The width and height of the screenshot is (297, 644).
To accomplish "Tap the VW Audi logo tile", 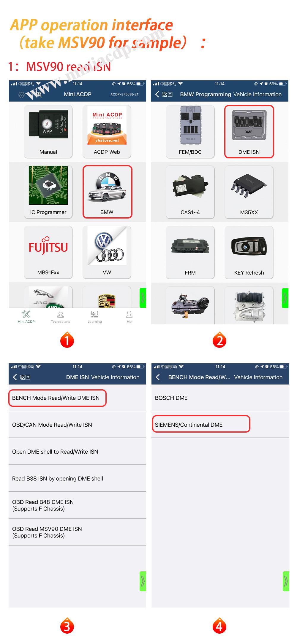I will 107,252.
